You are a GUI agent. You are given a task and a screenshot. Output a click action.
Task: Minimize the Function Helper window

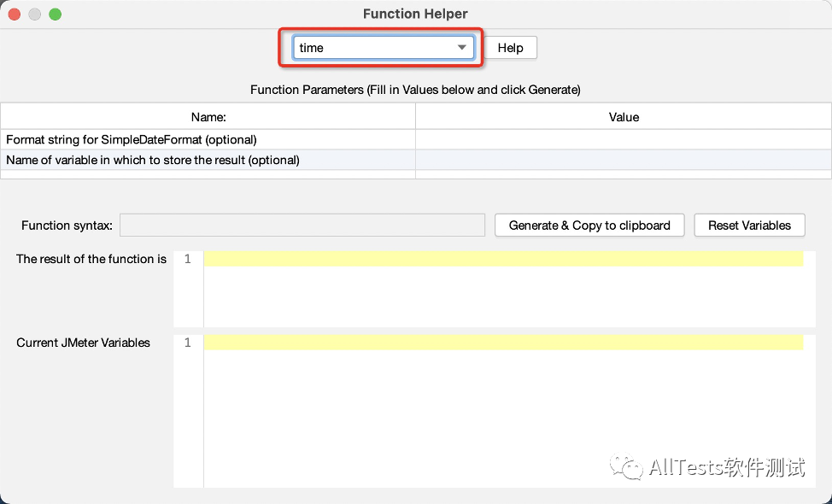[x=34, y=15]
